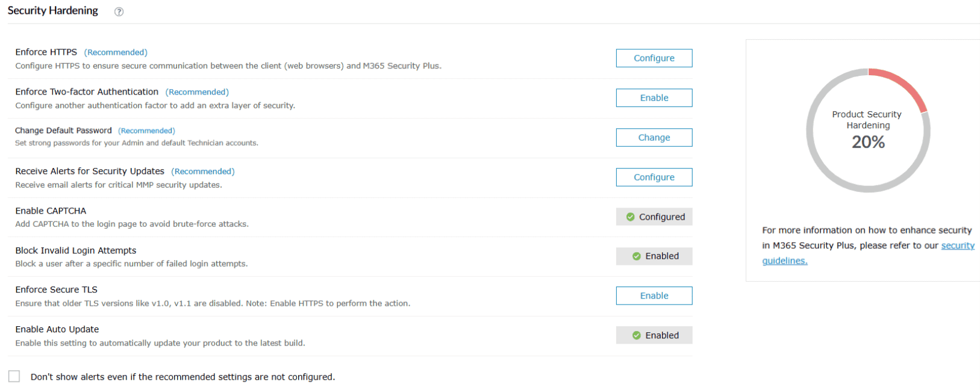Click the Security Hardening page heading
980x390 pixels.
(53, 11)
